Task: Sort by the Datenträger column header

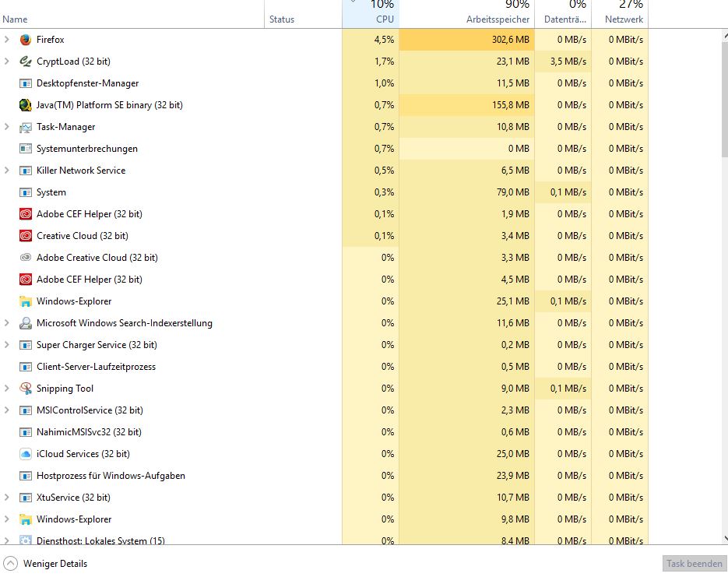Action: [563, 14]
